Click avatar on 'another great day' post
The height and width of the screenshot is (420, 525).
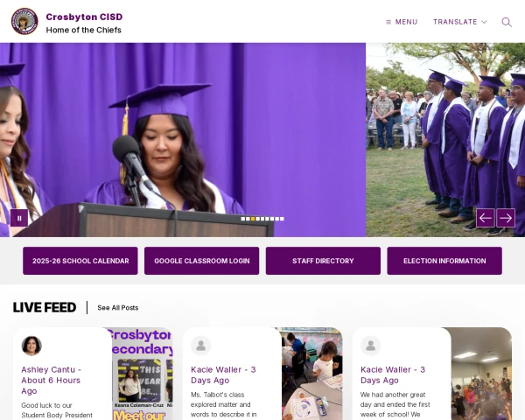pyautogui.click(x=371, y=346)
